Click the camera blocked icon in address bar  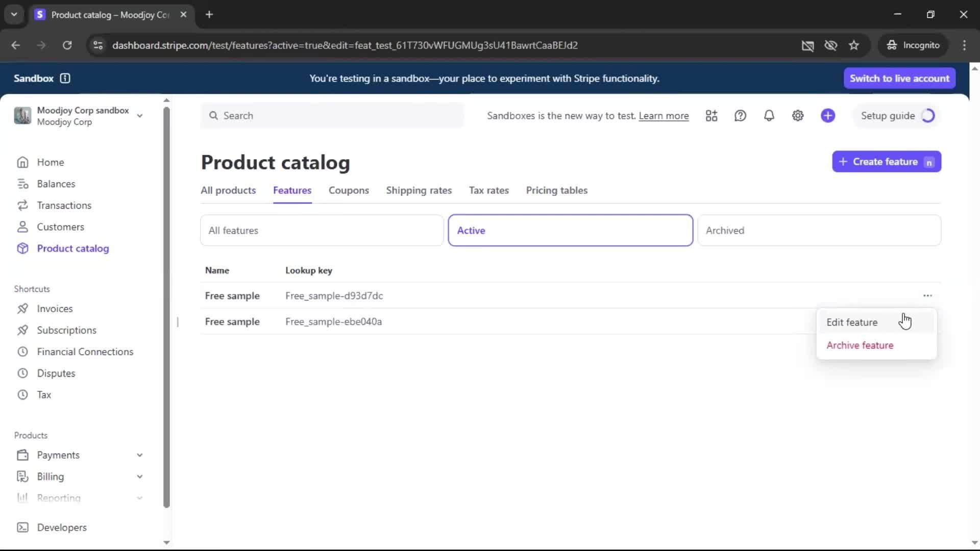(807, 45)
